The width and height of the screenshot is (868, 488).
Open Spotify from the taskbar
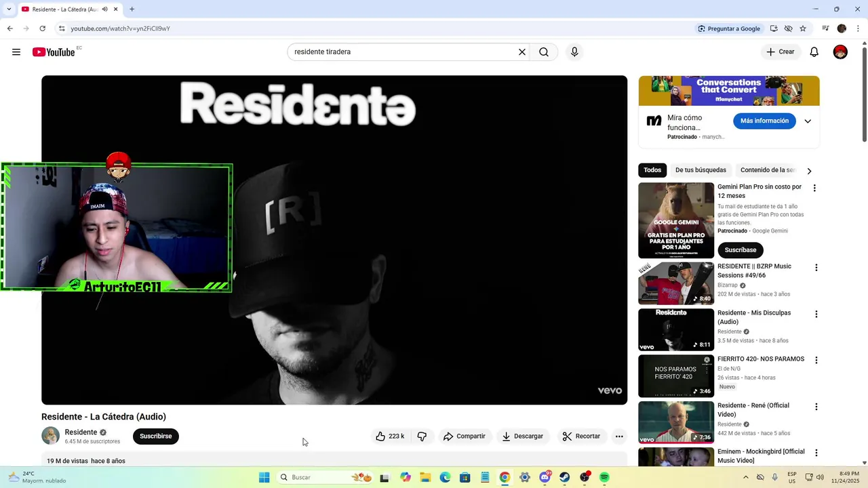(604, 477)
